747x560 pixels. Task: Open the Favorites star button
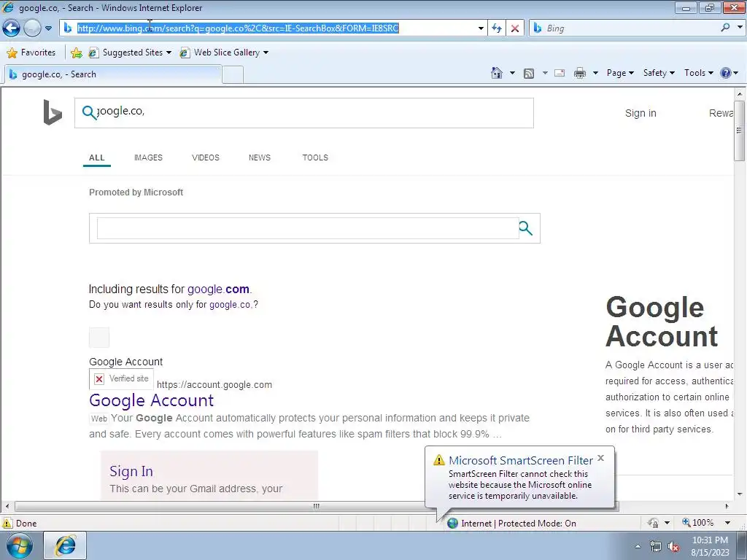pos(31,52)
